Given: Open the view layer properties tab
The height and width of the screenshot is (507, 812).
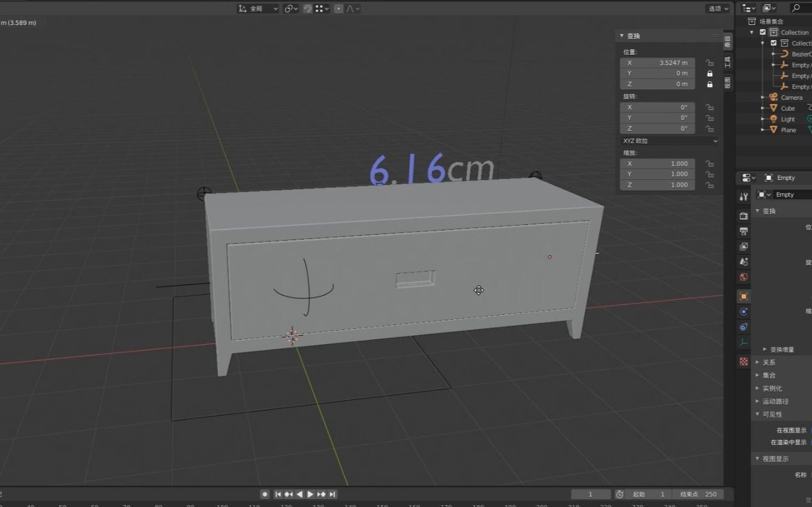Looking at the screenshot, I should 743,246.
